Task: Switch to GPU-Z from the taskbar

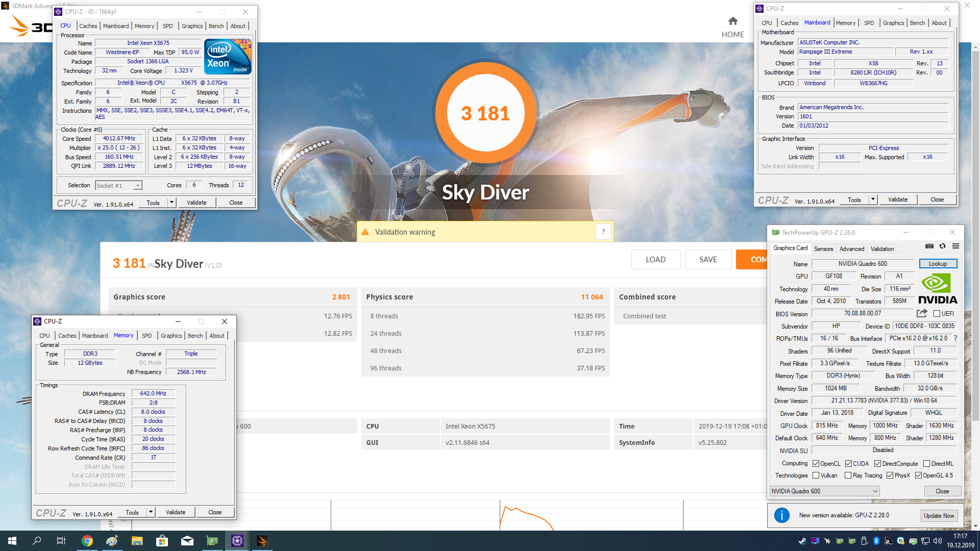Action: [x=212, y=541]
